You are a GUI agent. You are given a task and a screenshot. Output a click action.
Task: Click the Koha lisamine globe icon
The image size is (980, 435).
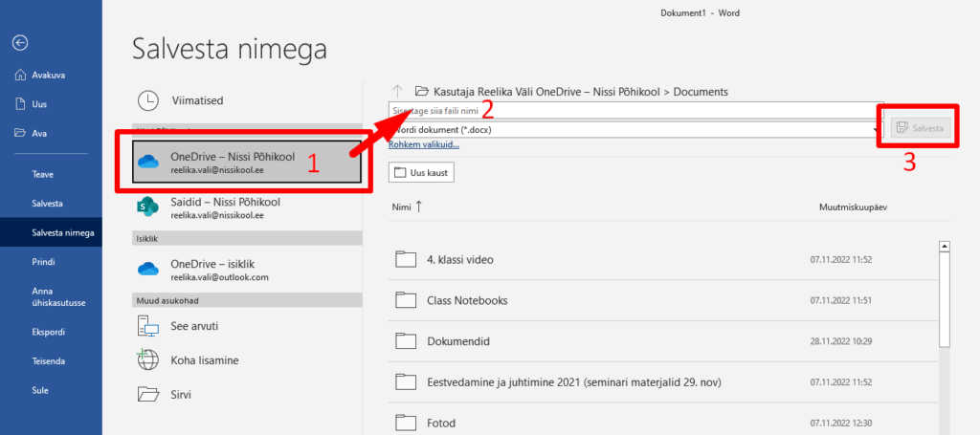148,360
